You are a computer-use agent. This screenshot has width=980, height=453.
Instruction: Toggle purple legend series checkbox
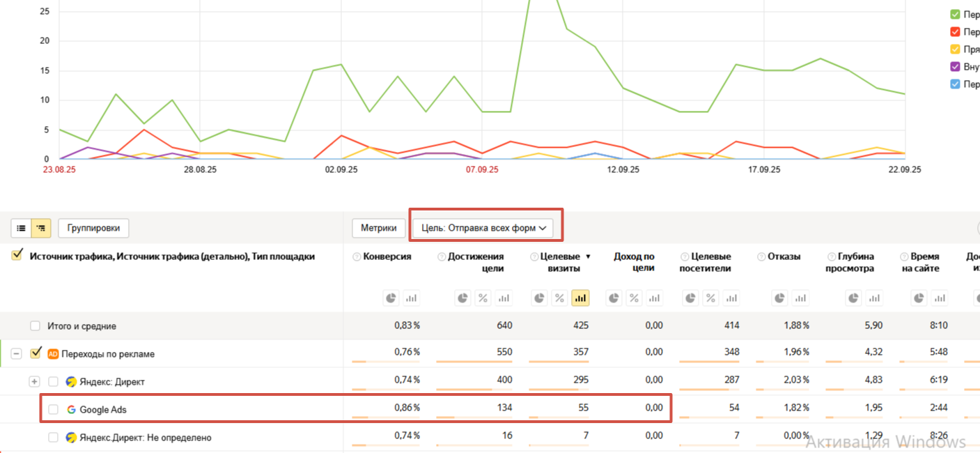(956, 66)
